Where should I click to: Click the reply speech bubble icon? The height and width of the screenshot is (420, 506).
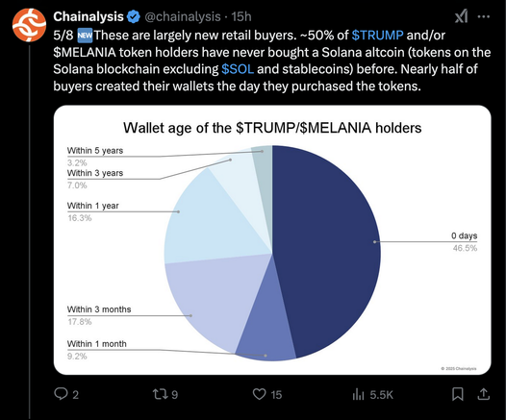pos(61,394)
